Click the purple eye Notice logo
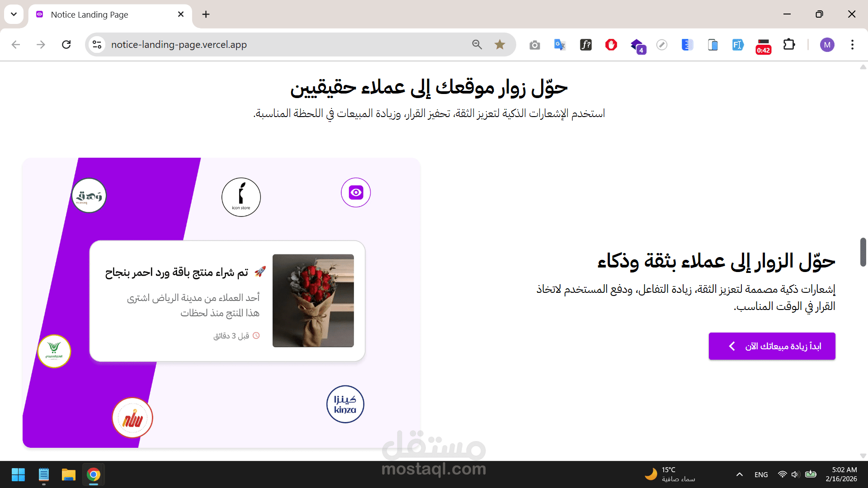Viewport: 868px width, 488px height. tap(356, 192)
